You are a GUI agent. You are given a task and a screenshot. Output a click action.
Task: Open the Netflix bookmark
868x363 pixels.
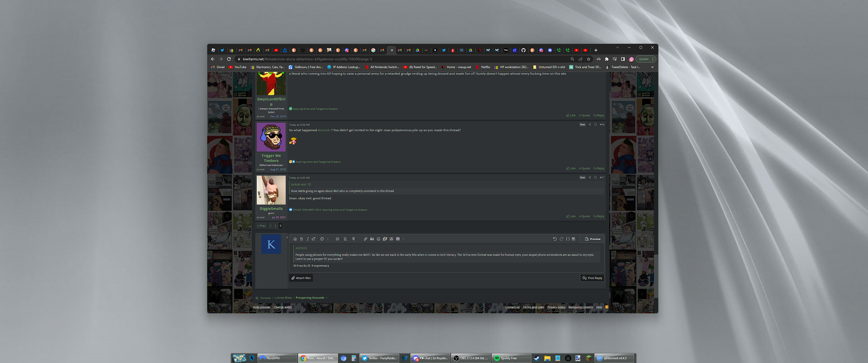point(483,67)
